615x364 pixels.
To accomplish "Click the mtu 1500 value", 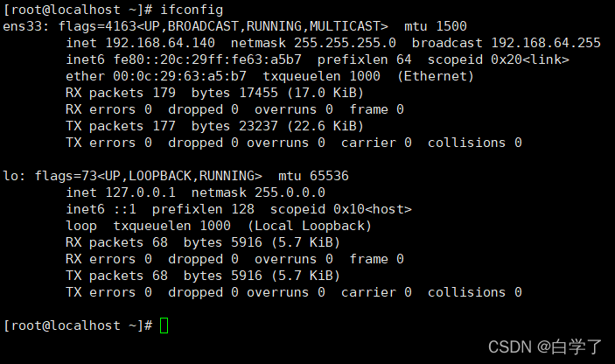I will point(436,26).
